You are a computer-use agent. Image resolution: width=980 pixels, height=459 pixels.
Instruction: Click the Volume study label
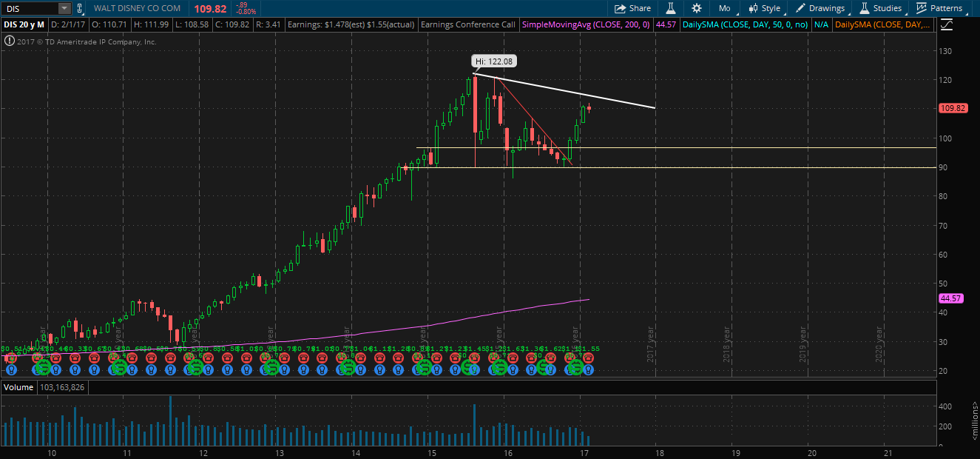click(18, 387)
